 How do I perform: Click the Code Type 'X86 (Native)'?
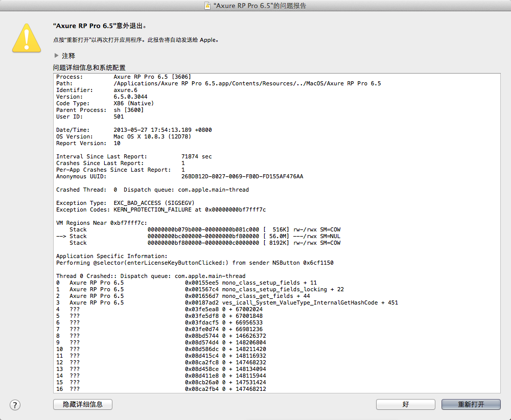pos(133,103)
